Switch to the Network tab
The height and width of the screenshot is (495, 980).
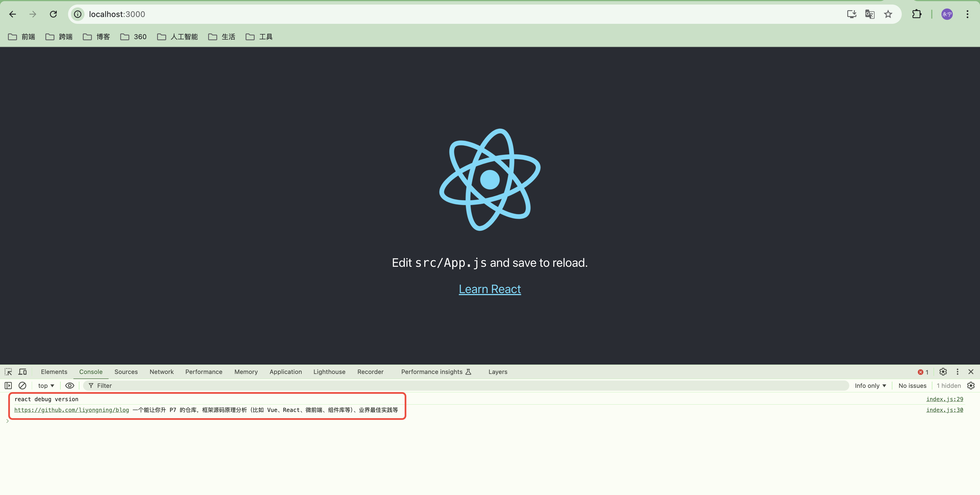(161, 372)
